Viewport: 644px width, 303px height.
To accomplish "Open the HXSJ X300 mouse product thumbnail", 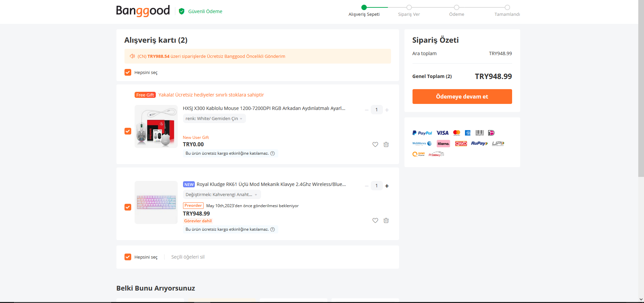I will (x=156, y=126).
